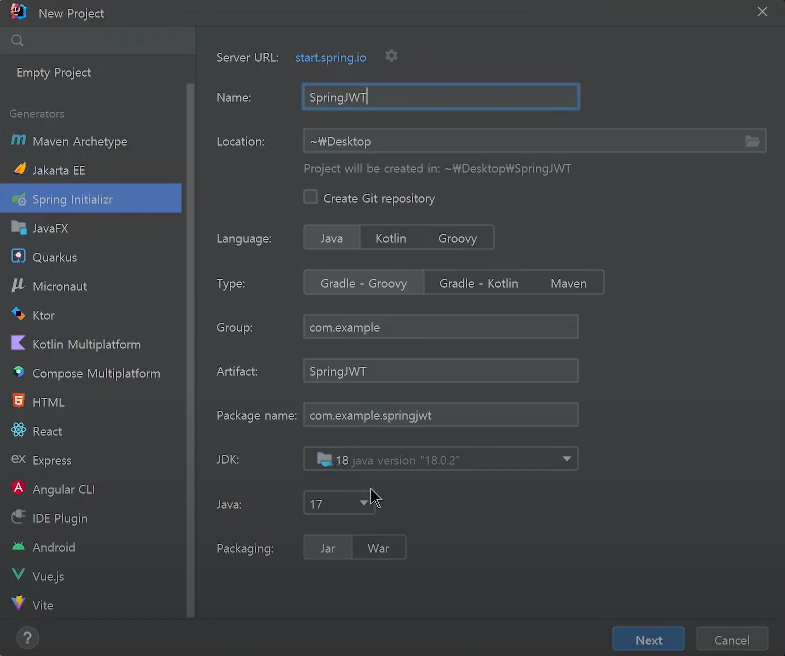The width and height of the screenshot is (785, 656).
Task: Open the start.spring.io link
Action: click(x=330, y=58)
